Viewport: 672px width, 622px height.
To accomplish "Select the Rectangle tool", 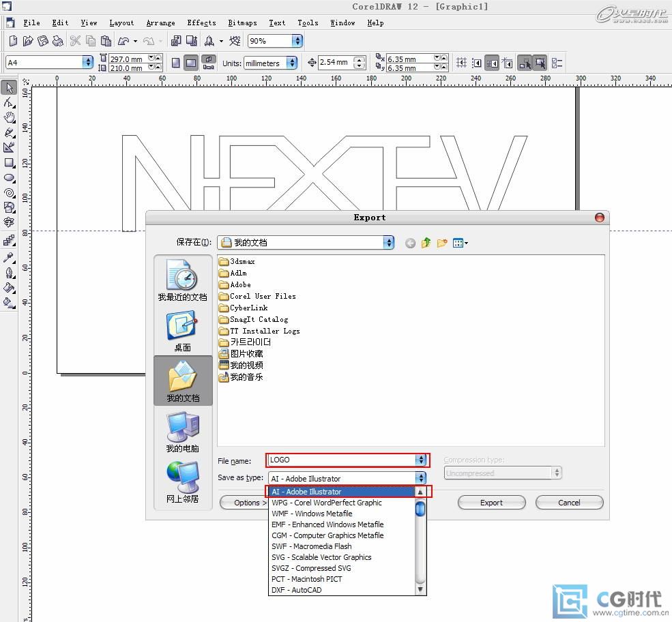I will pos(9,163).
